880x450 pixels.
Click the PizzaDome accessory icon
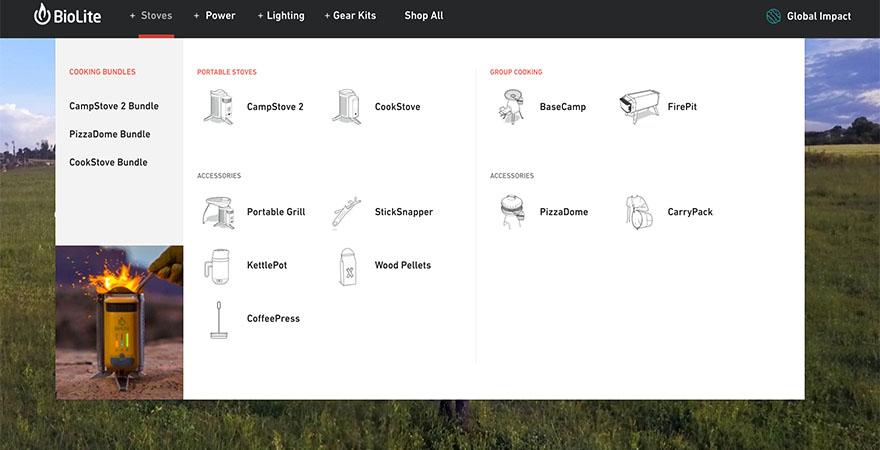[x=512, y=212]
